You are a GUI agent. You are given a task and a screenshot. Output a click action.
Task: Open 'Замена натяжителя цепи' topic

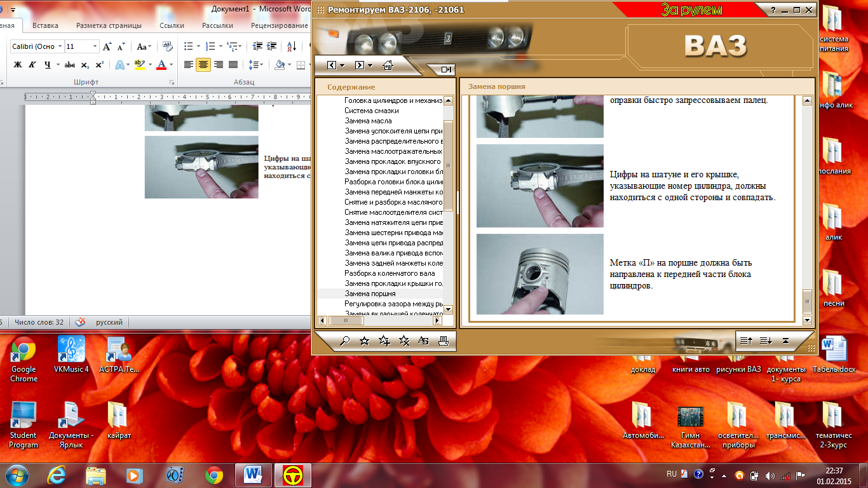(393, 222)
